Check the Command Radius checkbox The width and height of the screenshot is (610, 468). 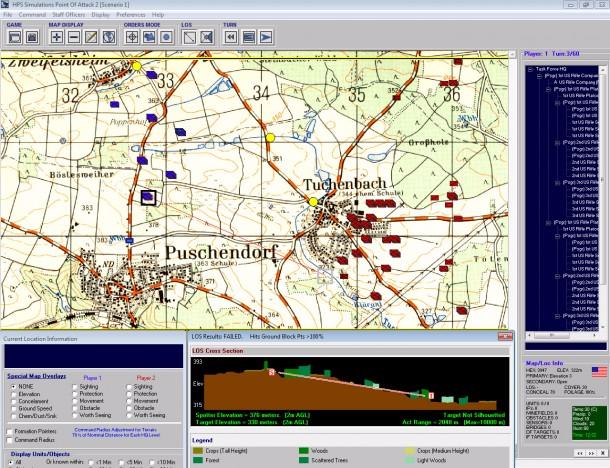(10, 440)
